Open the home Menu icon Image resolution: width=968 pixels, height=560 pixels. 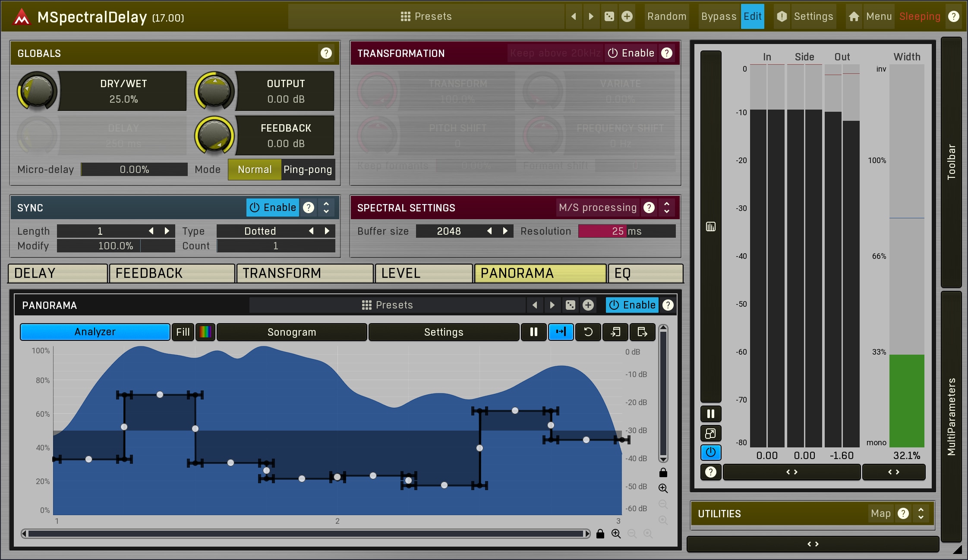[853, 16]
